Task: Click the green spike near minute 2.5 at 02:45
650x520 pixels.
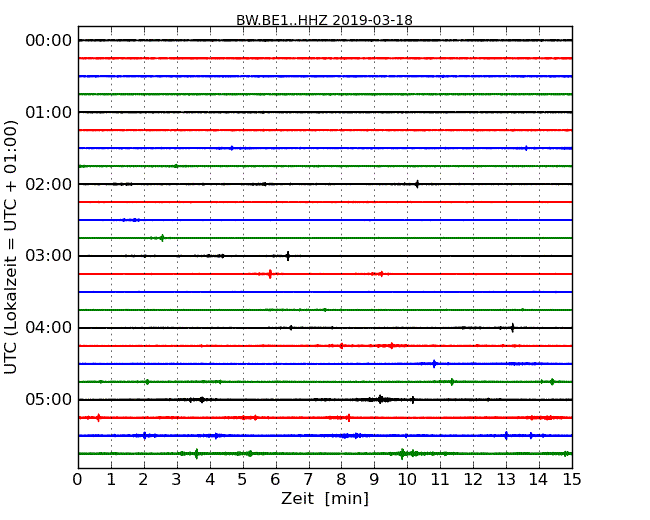Action: pyautogui.click(x=162, y=238)
